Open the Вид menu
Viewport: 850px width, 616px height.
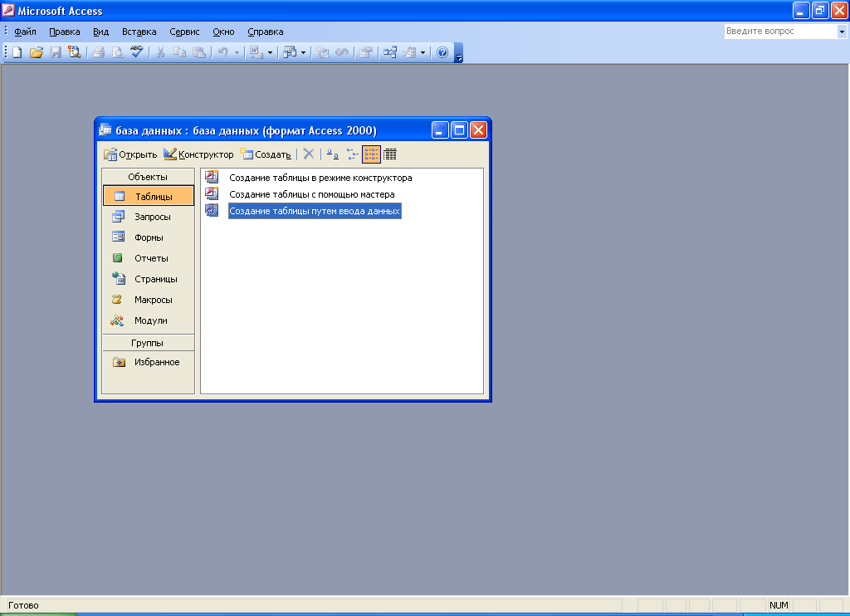(100, 32)
